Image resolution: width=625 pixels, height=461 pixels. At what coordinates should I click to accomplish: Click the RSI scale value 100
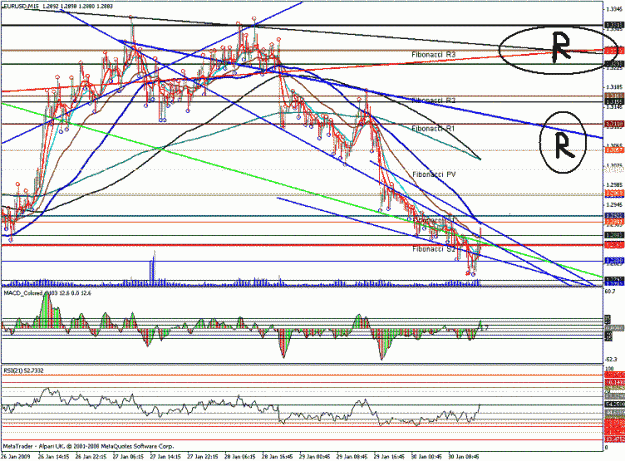point(609,369)
